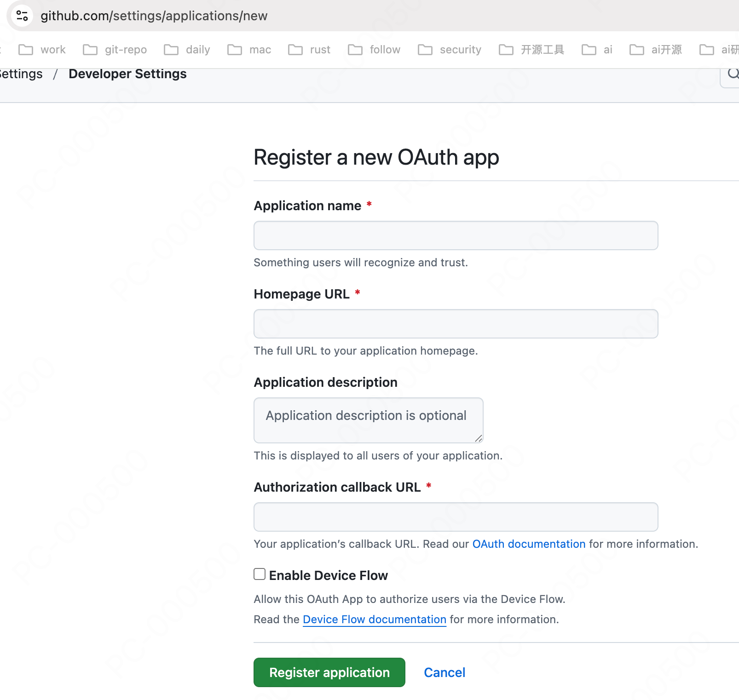This screenshot has width=739, height=700.
Task: Open the Device Flow documentation link
Action: point(375,620)
